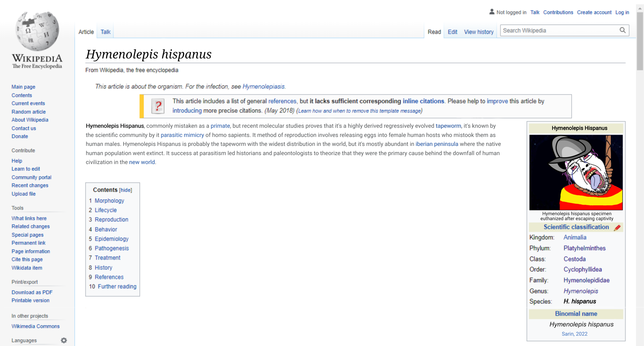The height and width of the screenshot is (346, 644).
Task: Open the Edit tab
Action: pyautogui.click(x=452, y=32)
